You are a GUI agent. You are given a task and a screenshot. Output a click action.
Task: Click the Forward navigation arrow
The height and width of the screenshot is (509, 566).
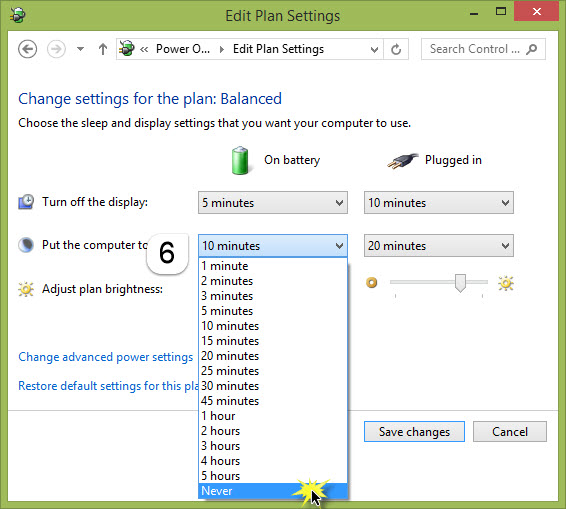pyautogui.click(x=56, y=49)
